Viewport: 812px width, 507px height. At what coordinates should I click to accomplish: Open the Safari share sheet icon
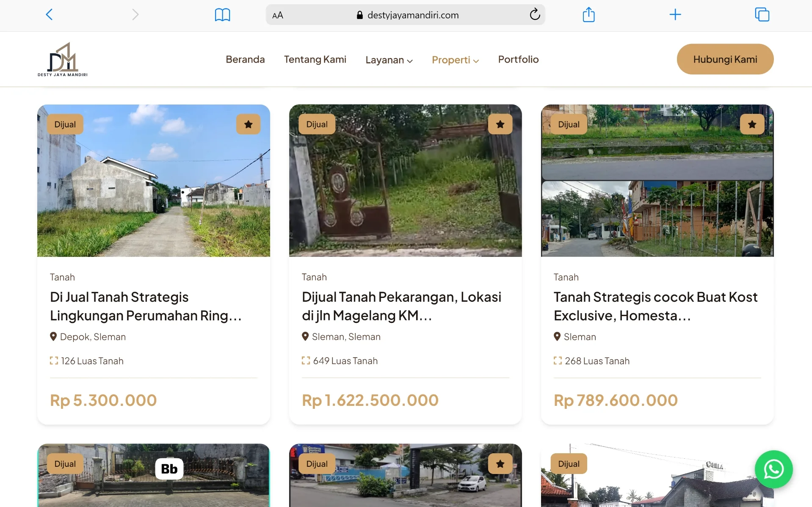pos(588,14)
